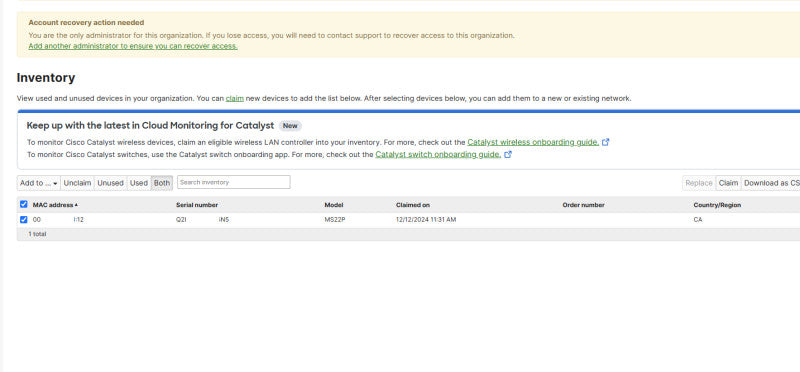Filter inventory by Used devices
Screen dimensions: 800x372
click(139, 183)
